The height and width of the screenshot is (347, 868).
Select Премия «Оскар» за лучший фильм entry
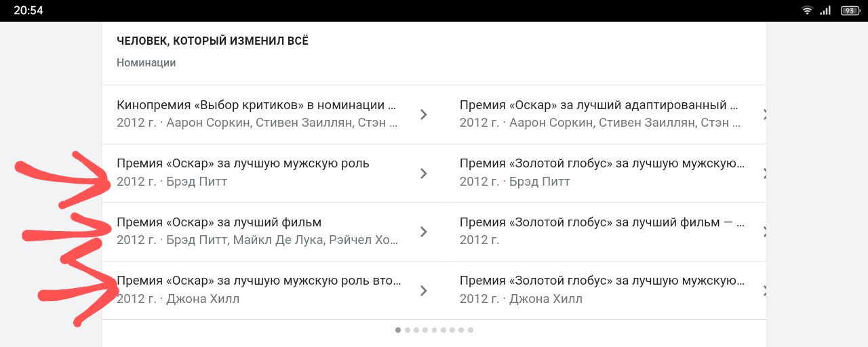[274, 232]
